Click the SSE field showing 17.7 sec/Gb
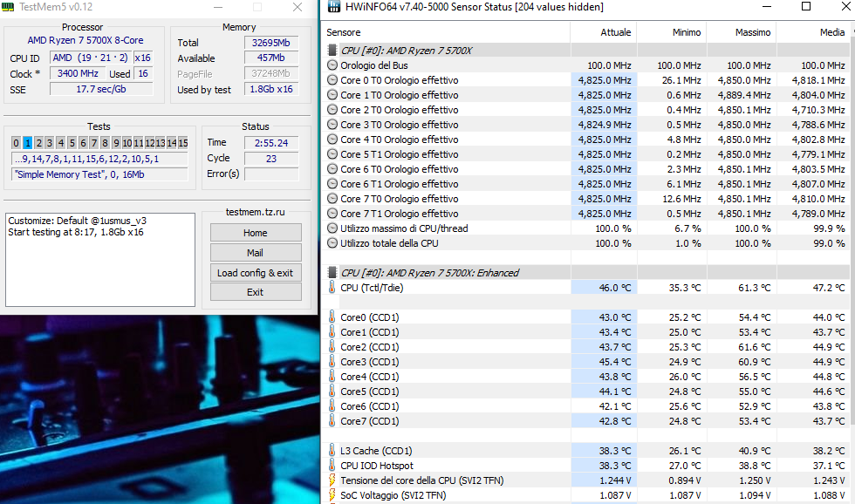This screenshot has width=855, height=504. point(101,89)
